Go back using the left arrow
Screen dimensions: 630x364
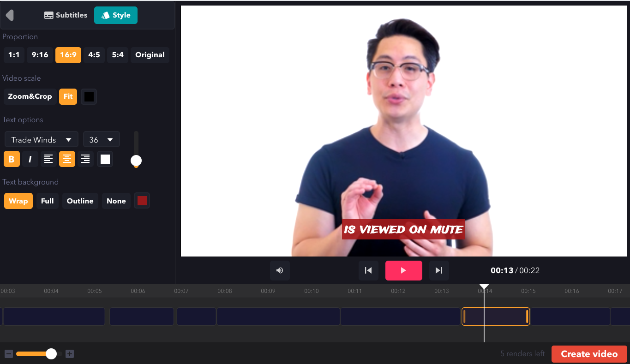pos(10,15)
